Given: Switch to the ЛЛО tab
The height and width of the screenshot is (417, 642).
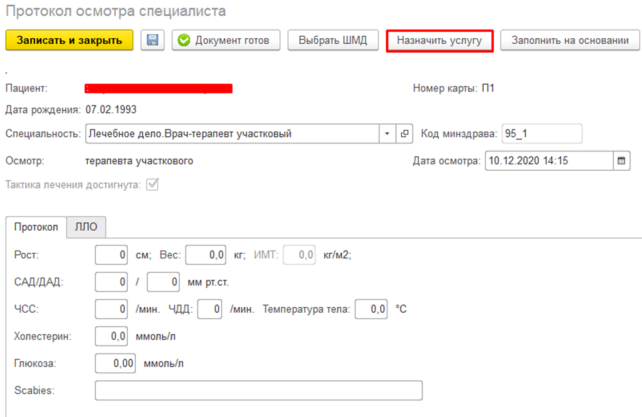Looking at the screenshot, I should [86, 227].
